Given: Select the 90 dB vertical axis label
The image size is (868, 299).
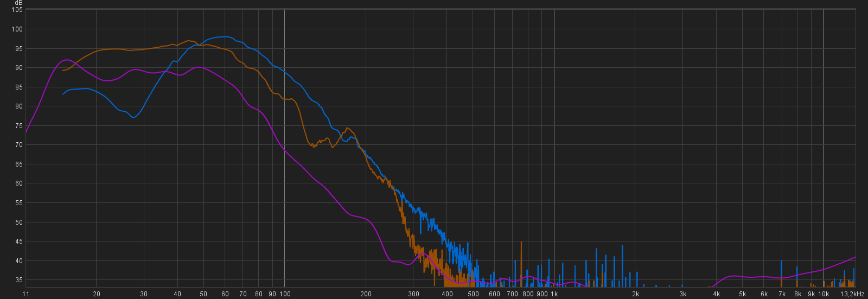Looking at the screenshot, I should coord(20,68).
